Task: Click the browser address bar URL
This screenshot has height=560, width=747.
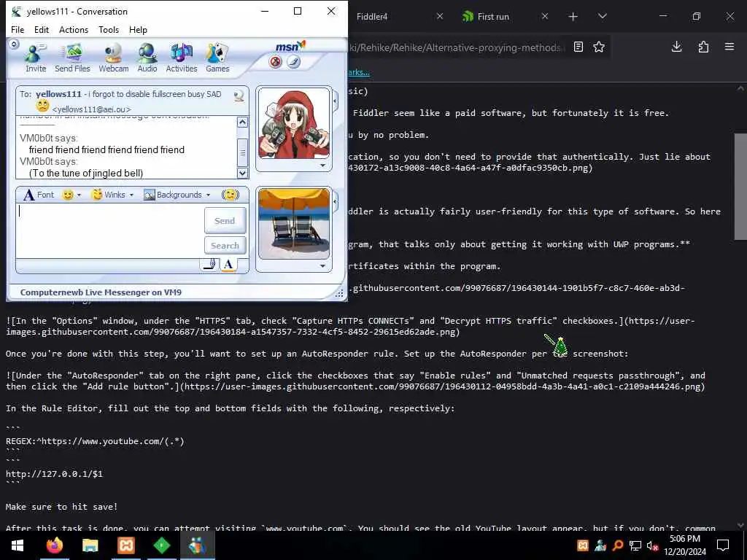Action: 455,47
